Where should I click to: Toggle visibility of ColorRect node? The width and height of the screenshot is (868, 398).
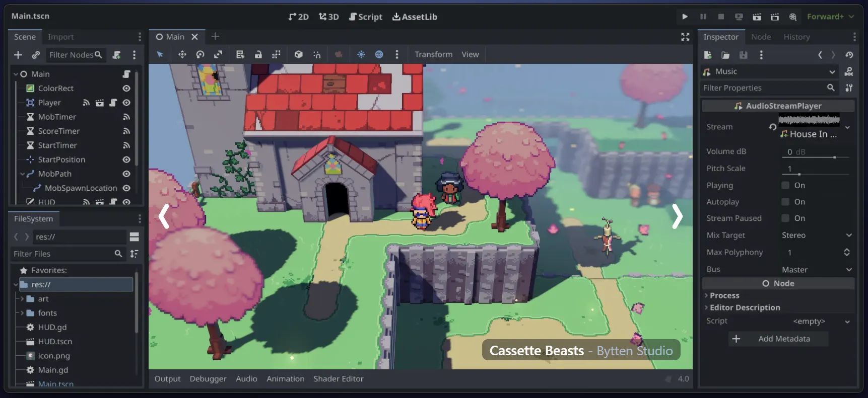126,88
